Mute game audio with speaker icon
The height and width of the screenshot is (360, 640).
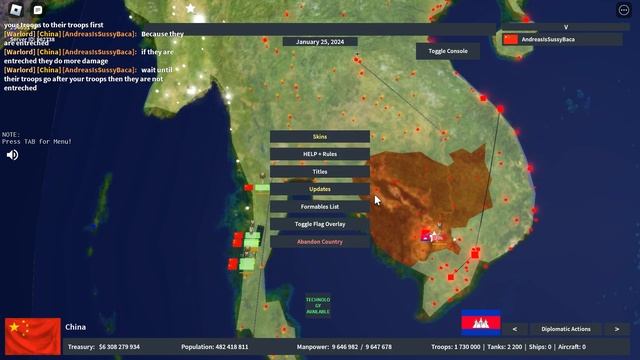[x=12, y=155]
